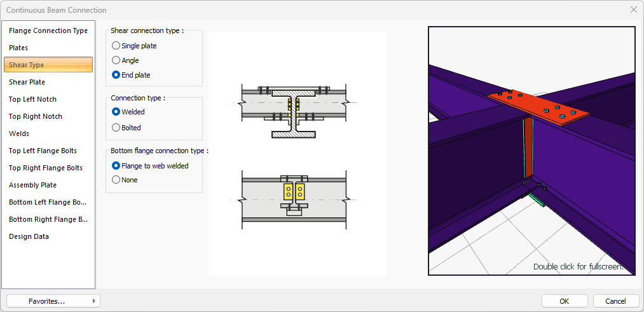This screenshot has width=644, height=312.
Task: Expand the Favorites dropdown menu
Action: [x=53, y=301]
